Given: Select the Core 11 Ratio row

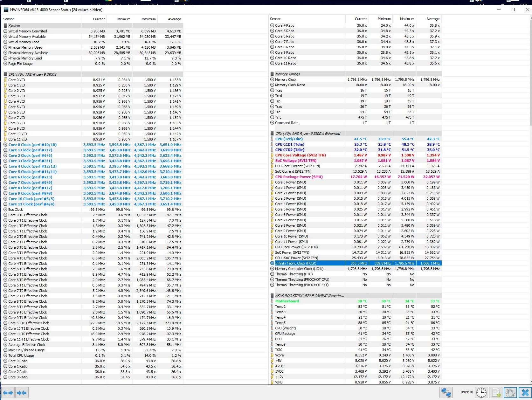Looking at the screenshot, I should [355, 63].
